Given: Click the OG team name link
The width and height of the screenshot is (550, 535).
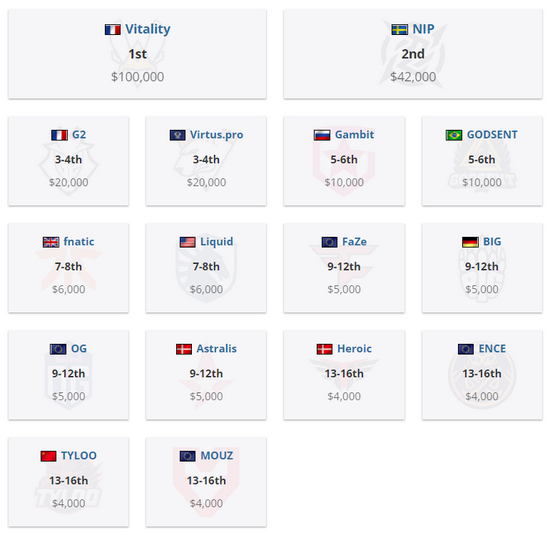Looking at the screenshot, I should click(79, 349).
